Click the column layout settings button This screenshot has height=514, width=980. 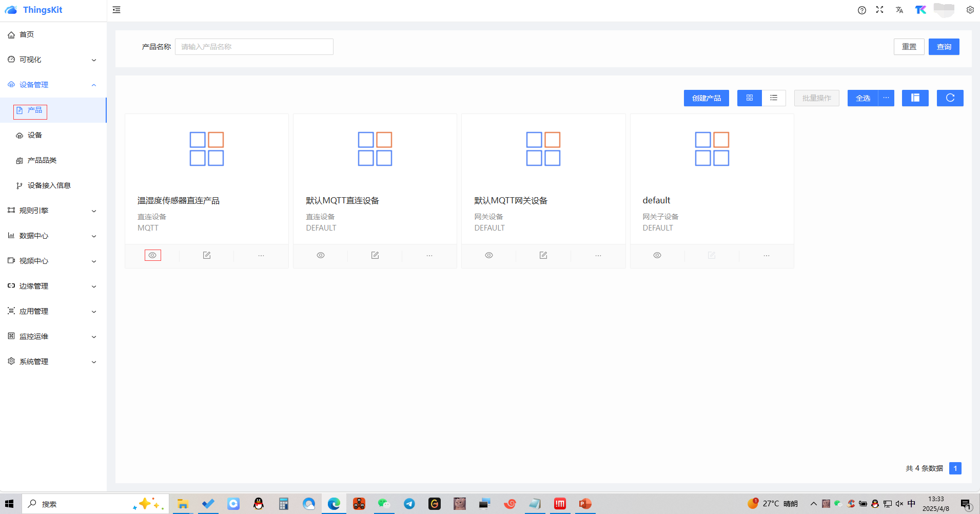click(915, 98)
